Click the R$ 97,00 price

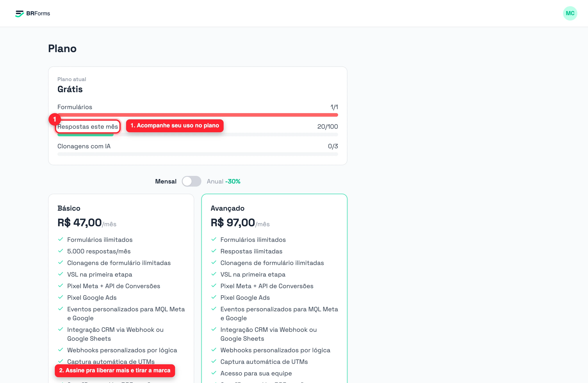(x=233, y=222)
